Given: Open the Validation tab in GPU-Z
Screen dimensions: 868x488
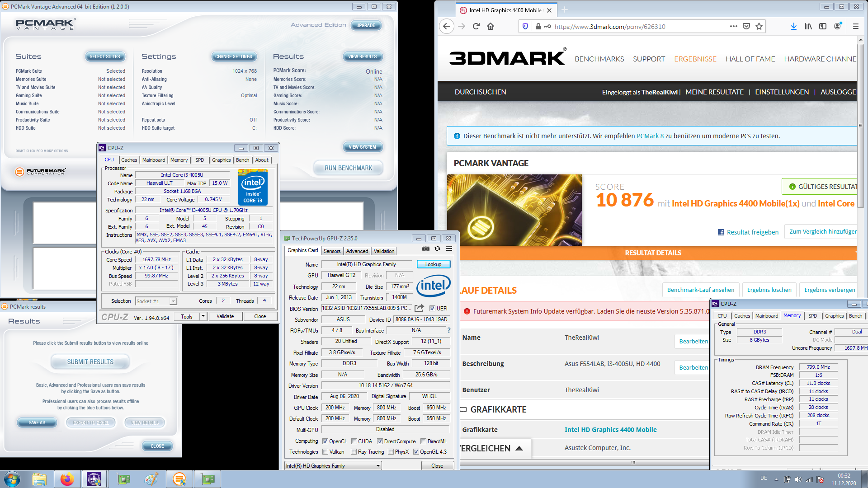Looking at the screenshot, I should pos(384,251).
